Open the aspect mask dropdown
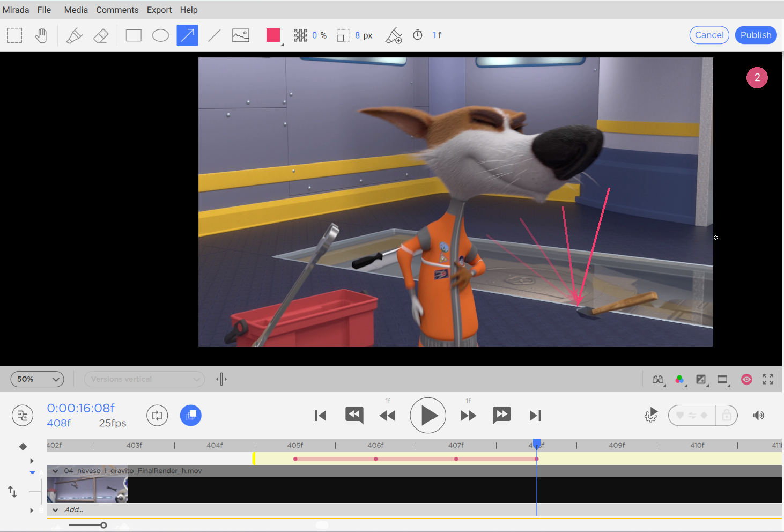The height and width of the screenshot is (532, 784). [x=723, y=379]
